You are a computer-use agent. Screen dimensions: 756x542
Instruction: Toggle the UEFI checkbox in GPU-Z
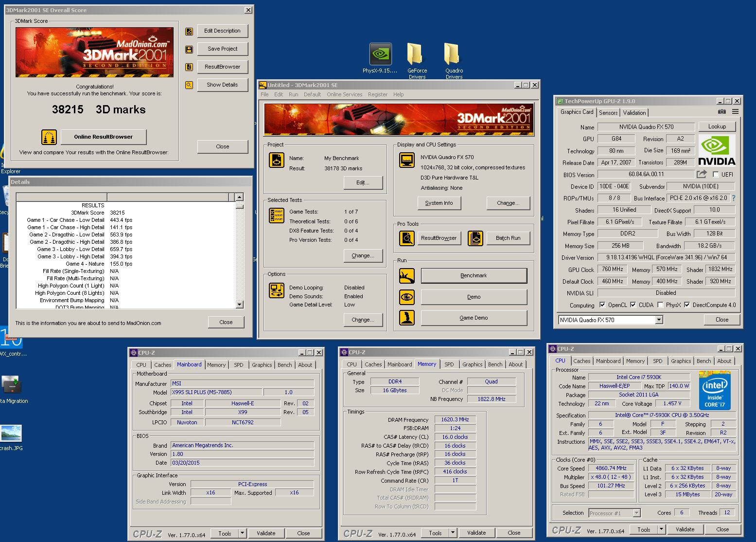[x=716, y=175]
